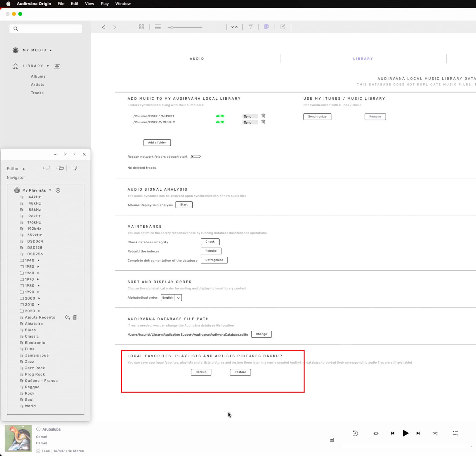Go back with the left arrow
Screen dimensions: 476x456
[103, 27]
